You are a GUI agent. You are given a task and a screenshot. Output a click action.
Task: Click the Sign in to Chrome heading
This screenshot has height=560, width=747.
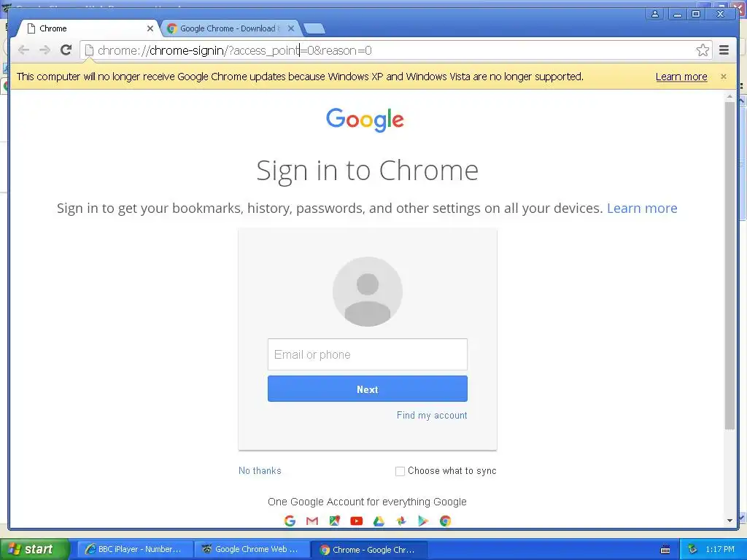point(368,171)
